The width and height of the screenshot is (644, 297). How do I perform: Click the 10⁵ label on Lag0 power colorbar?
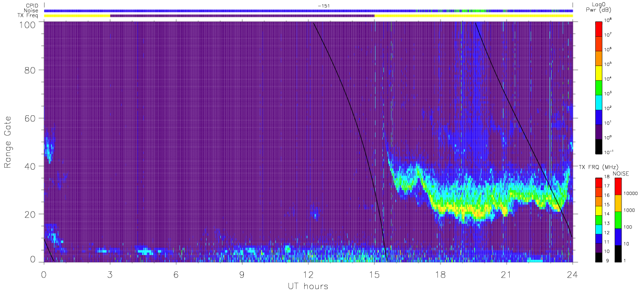[x=608, y=63]
